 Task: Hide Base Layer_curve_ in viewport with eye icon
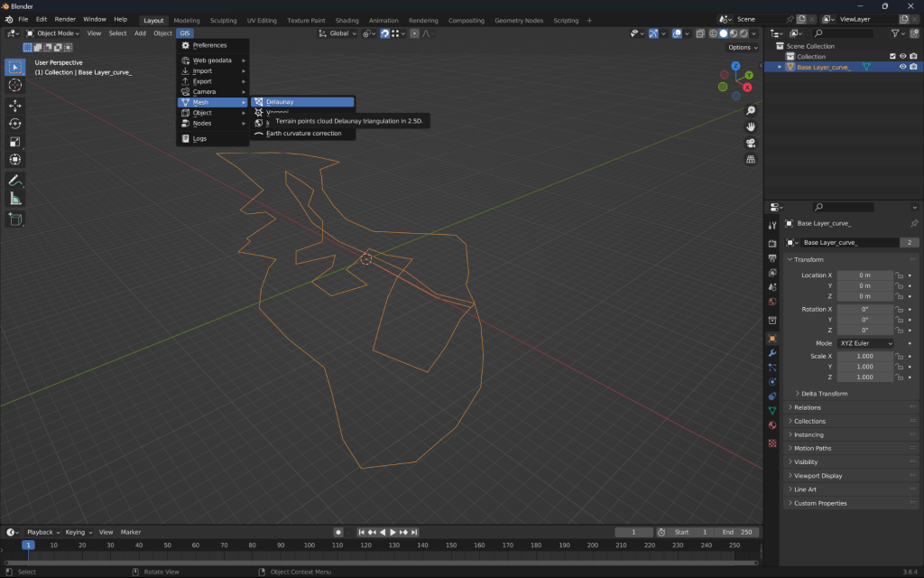click(x=902, y=67)
